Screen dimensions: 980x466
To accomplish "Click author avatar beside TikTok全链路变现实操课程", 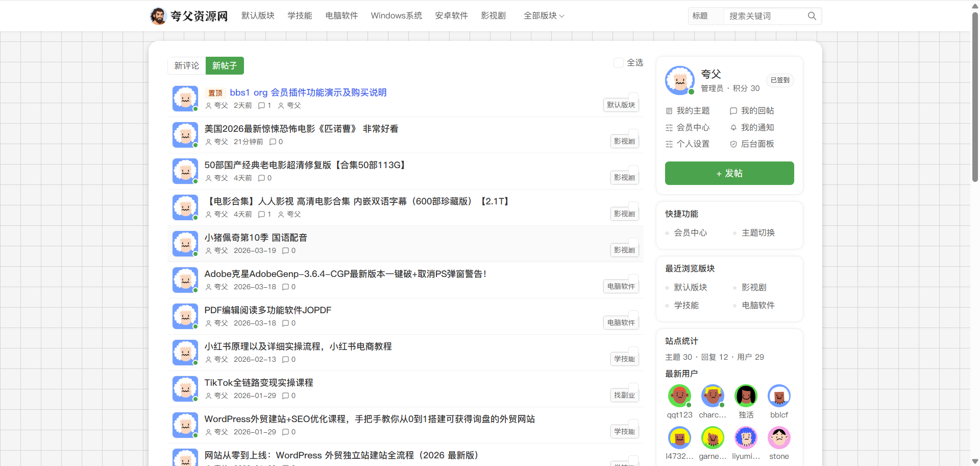I will click(185, 389).
